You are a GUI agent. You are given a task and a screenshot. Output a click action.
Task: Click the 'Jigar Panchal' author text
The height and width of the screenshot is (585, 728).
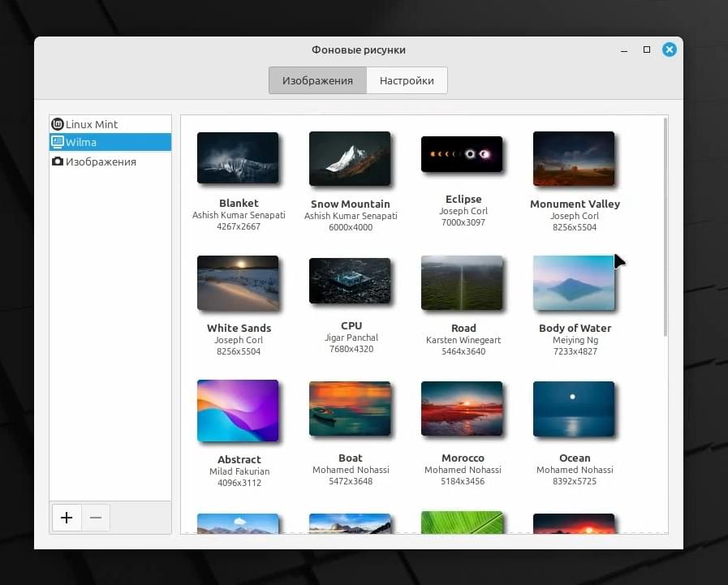(x=351, y=338)
